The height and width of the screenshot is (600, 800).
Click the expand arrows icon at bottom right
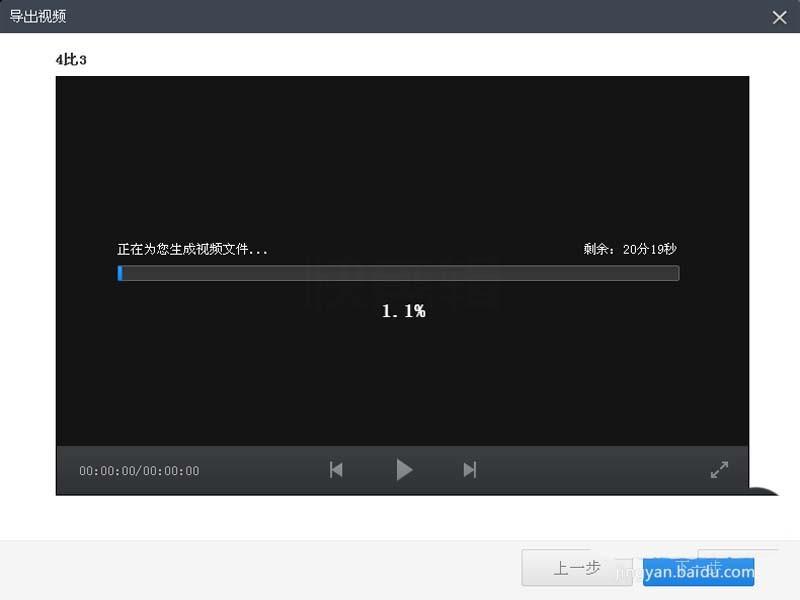point(719,470)
